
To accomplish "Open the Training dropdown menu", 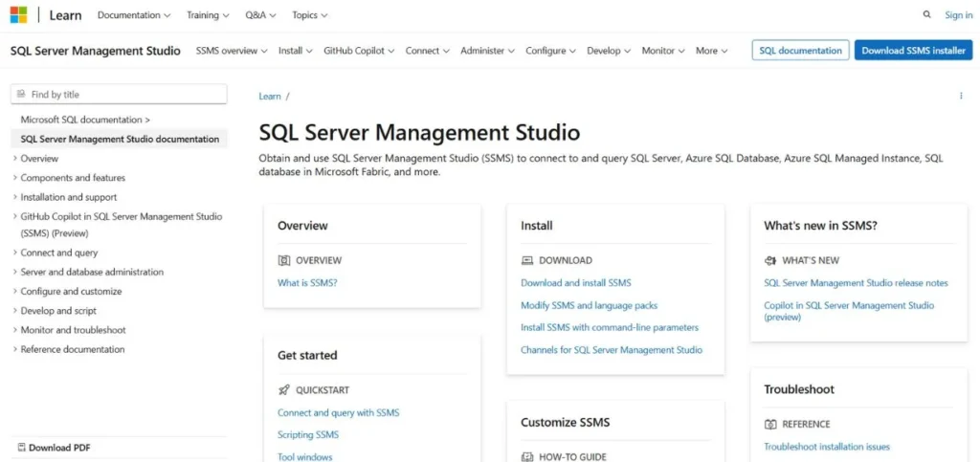I will tap(208, 15).
